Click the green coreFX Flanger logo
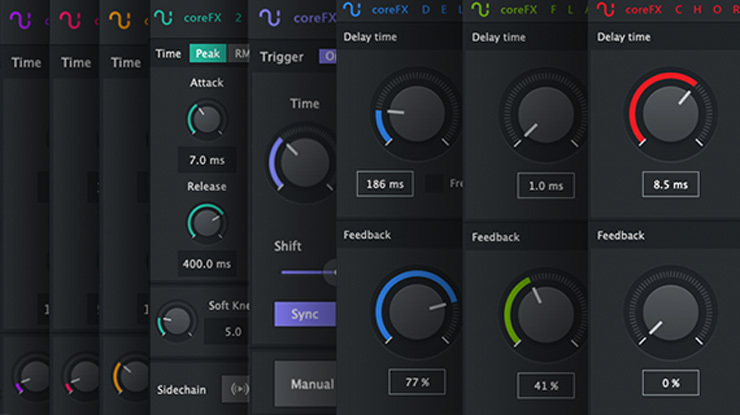The height and width of the screenshot is (415, 740). click(480, 9)
